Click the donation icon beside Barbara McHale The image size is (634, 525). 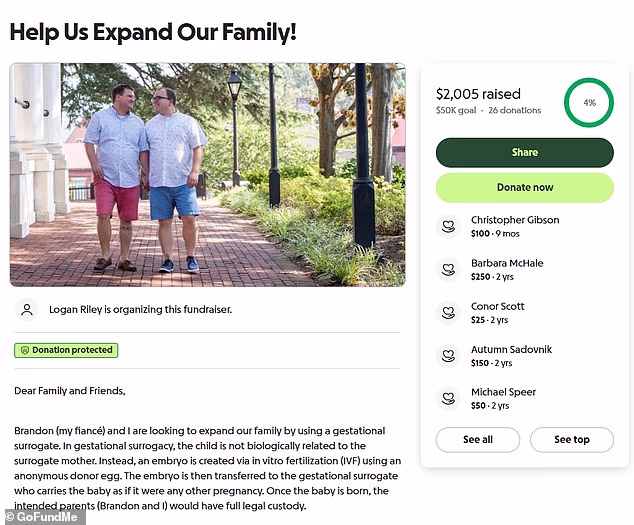[x=449, y=269]
